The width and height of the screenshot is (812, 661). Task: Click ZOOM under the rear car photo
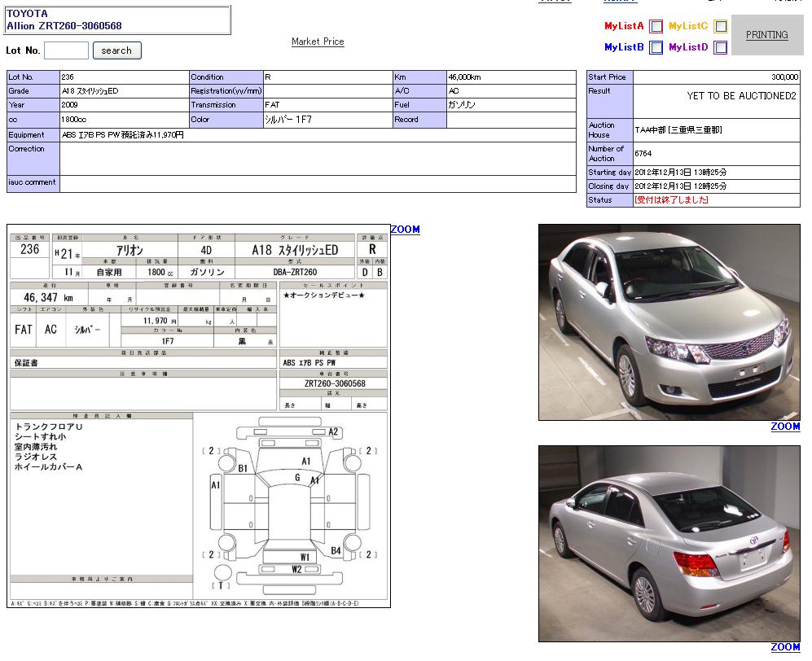point(785,647)
